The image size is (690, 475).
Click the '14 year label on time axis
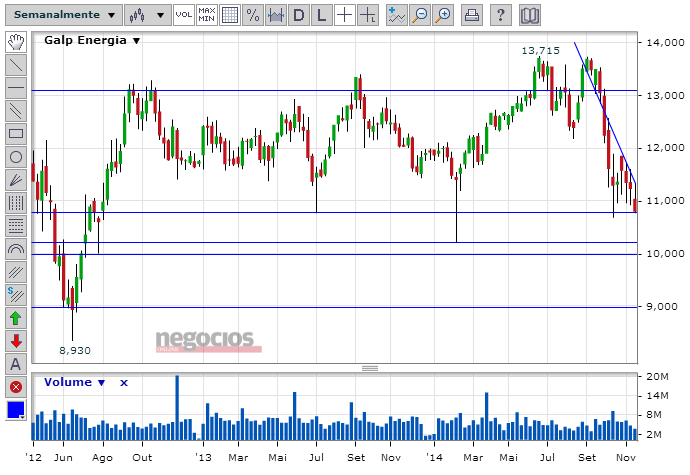[x=434, y=457]
